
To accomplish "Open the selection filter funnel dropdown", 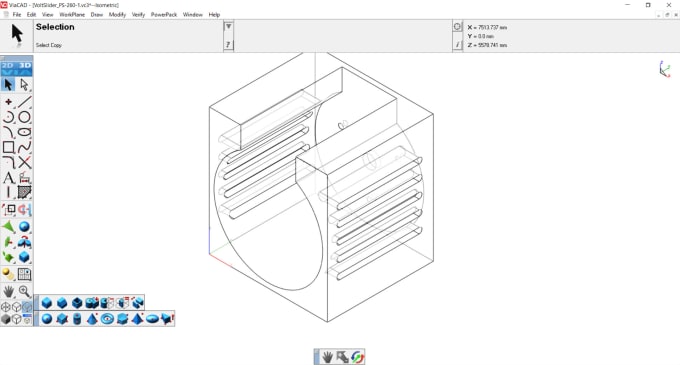I will pos(228,27).
